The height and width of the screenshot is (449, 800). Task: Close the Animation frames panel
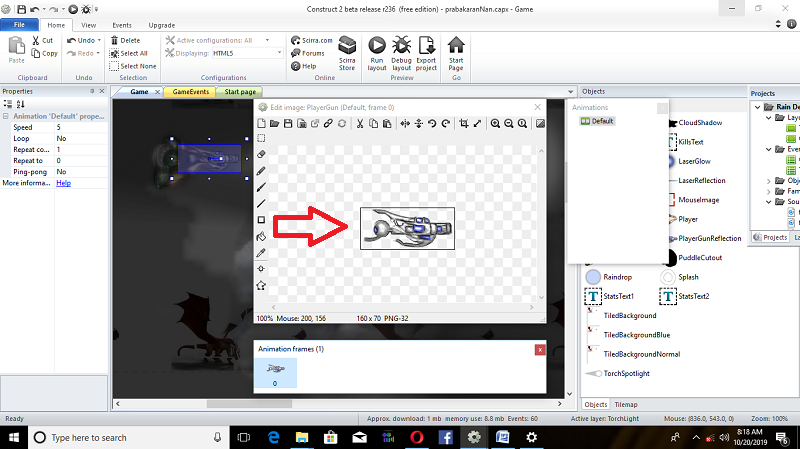click(540, 350)
